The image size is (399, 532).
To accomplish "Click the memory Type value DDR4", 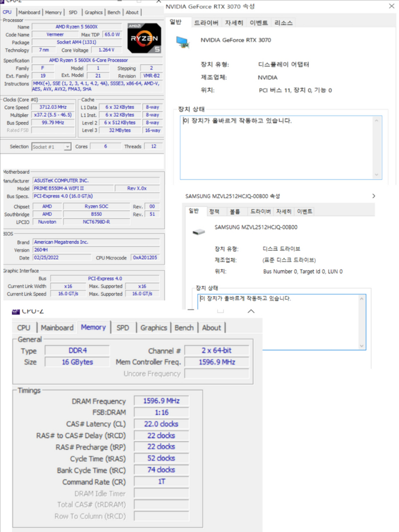I will point(78,350).
